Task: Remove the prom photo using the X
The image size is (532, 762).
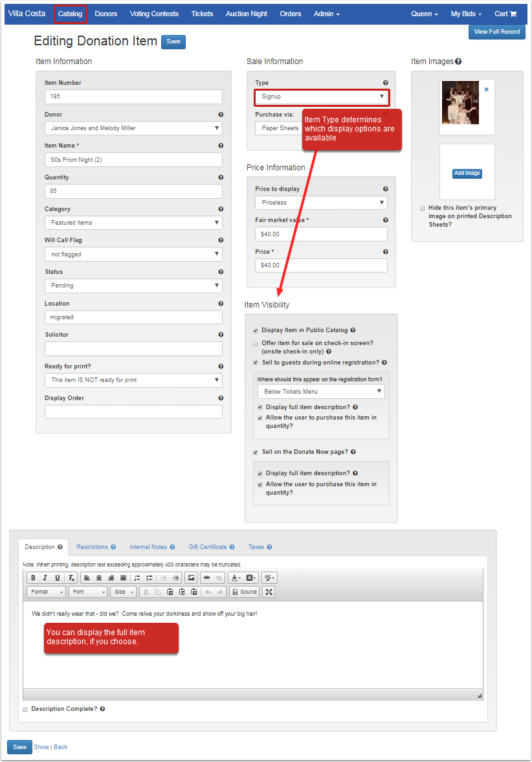Action: click(486, 89)
